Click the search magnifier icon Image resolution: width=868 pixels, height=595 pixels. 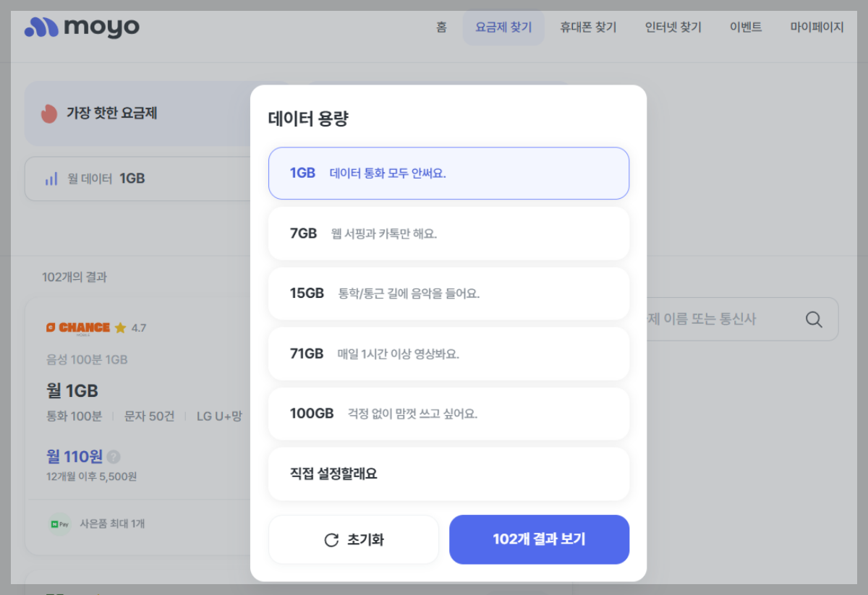(813, 319)
